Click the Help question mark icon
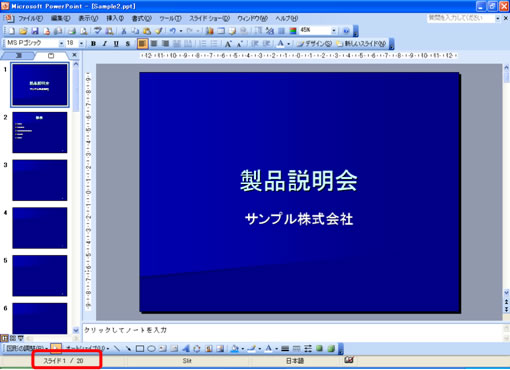 coord(346,31)
